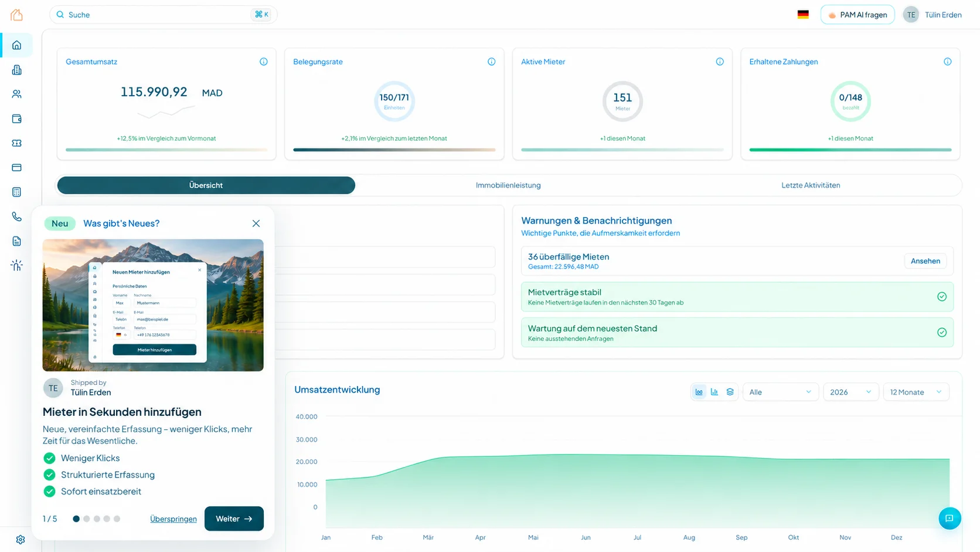Click the info icon on Belegungsrate card

pyautogui.click(x=491, y=62)
